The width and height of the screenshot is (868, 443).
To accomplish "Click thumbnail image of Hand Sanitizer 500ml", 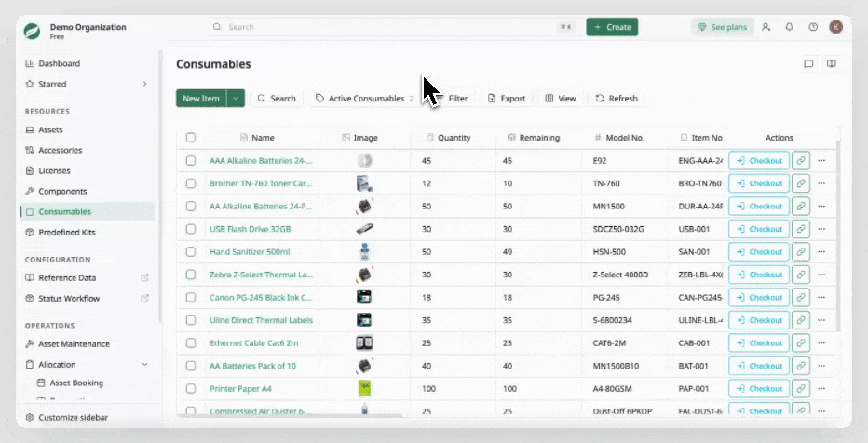I will pyautogui.click(x=364, y=251).
